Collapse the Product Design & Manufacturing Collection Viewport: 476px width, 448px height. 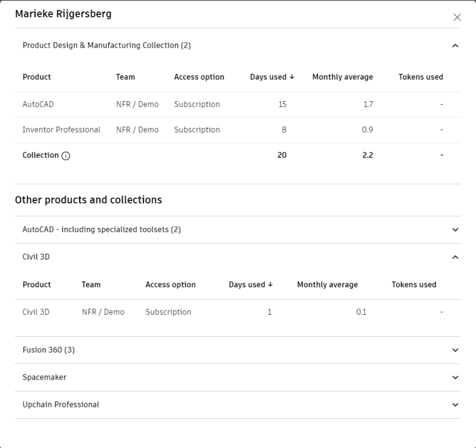pyautogui.click(x=454, y=45)
